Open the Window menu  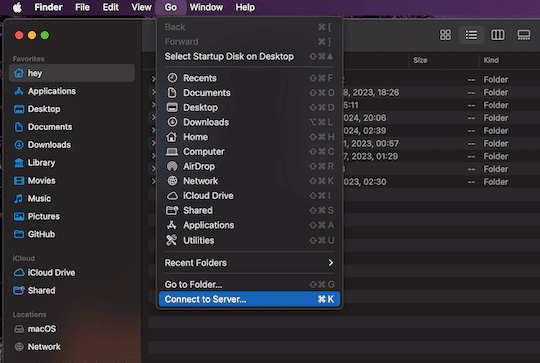tap(206, 7)
